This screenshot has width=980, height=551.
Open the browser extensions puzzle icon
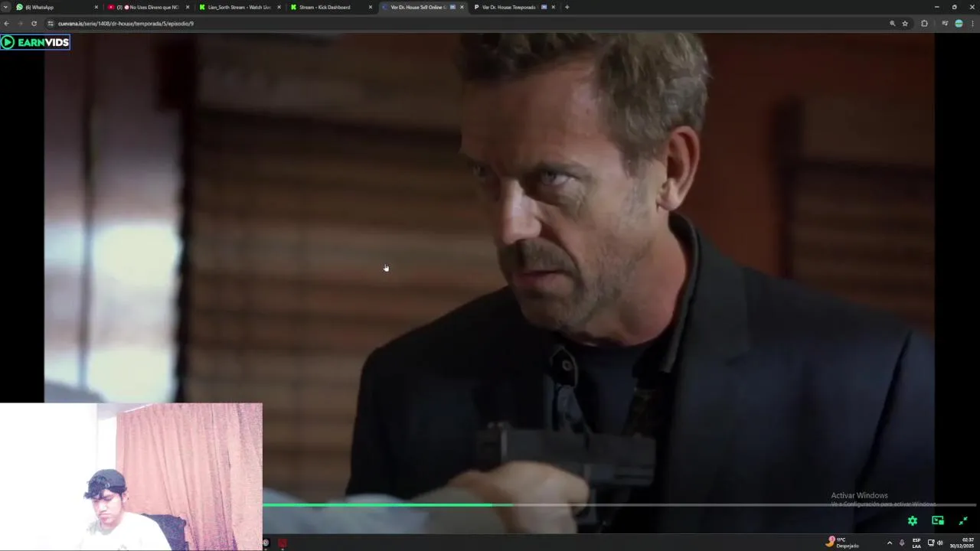click(924, 24)
